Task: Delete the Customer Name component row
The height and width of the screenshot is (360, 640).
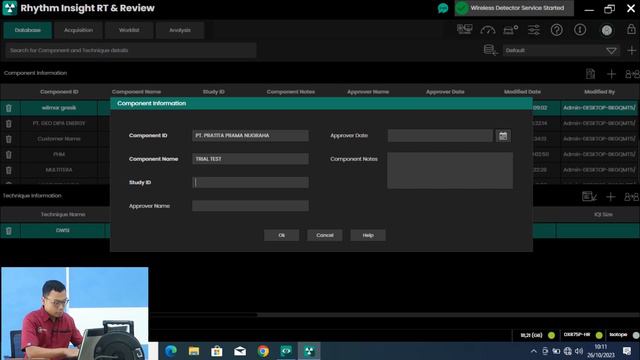Action: (x=9, y=139)
